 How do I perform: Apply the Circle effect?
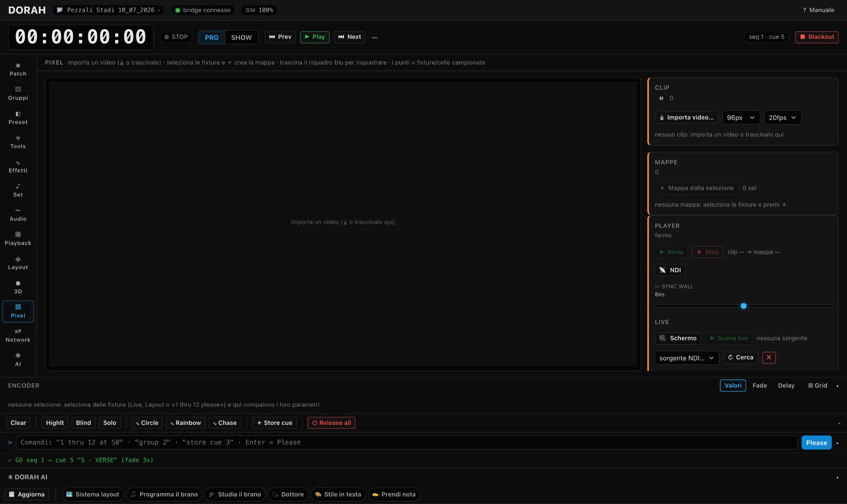click(x=147, y=423)
